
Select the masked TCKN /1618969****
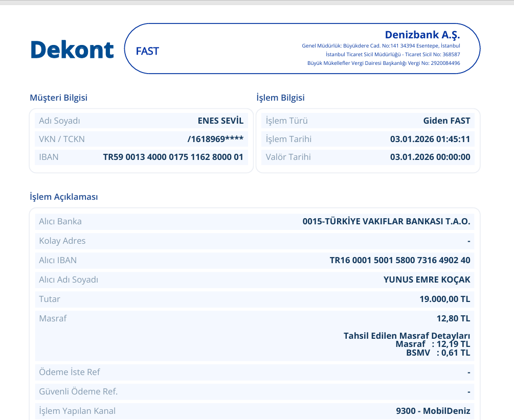(x=215, y=139)
